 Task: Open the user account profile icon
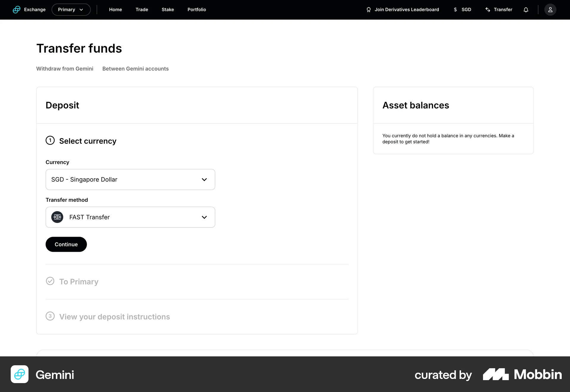550,10
